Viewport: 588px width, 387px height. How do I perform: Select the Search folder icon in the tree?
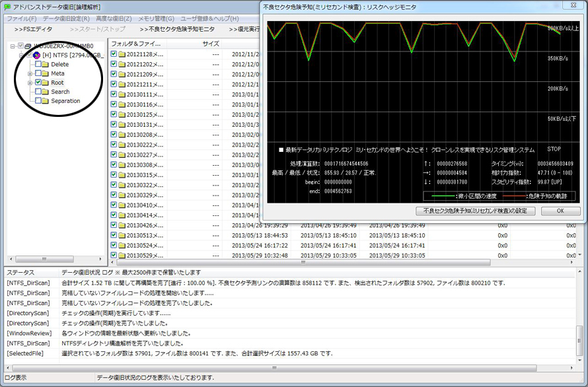(x=46, y=92)
